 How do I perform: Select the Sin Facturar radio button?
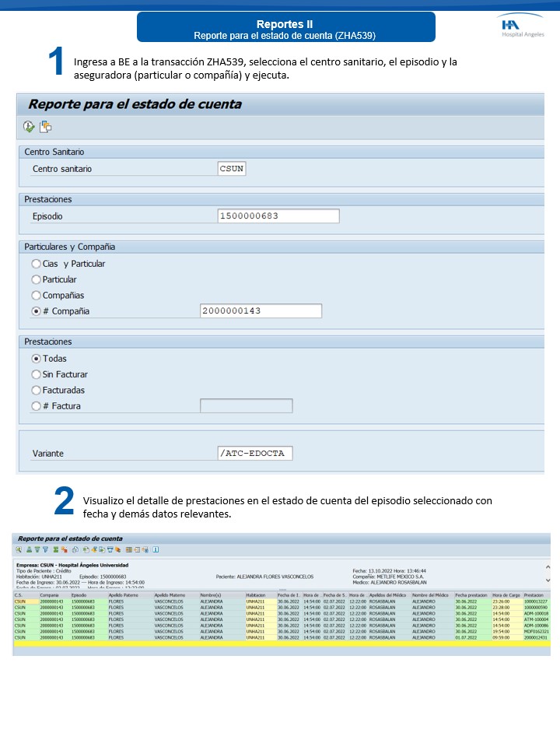click(x=36, y=374)
